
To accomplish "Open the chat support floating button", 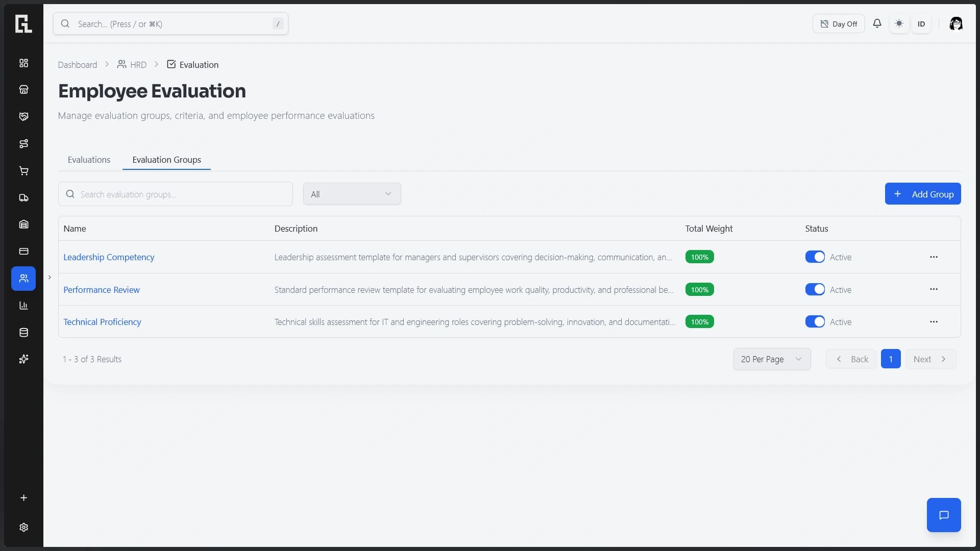I will pos(944,515).
